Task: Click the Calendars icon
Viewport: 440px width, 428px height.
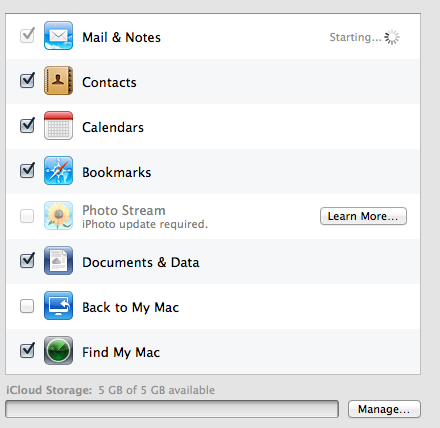Action: point(58,126)
